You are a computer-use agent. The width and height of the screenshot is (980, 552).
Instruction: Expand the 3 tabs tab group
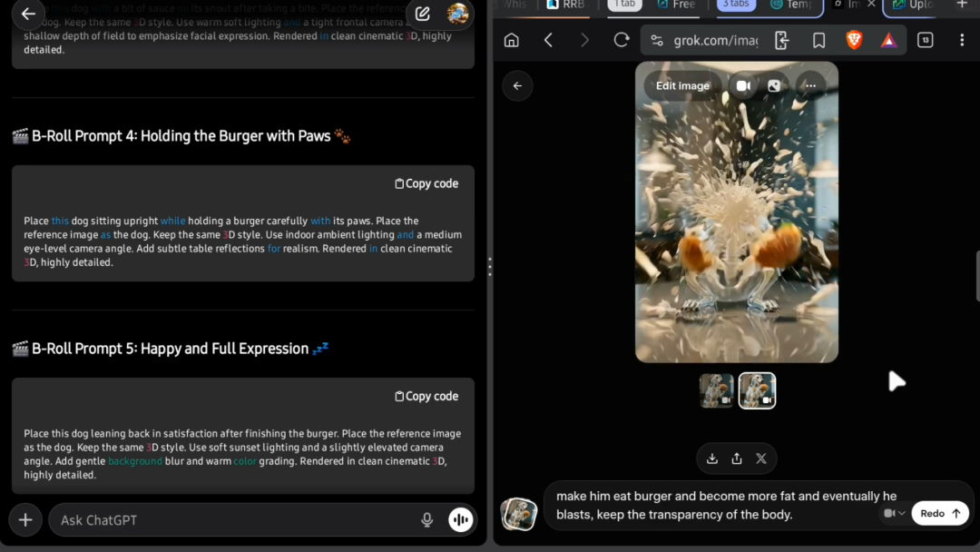click(736, 5)
